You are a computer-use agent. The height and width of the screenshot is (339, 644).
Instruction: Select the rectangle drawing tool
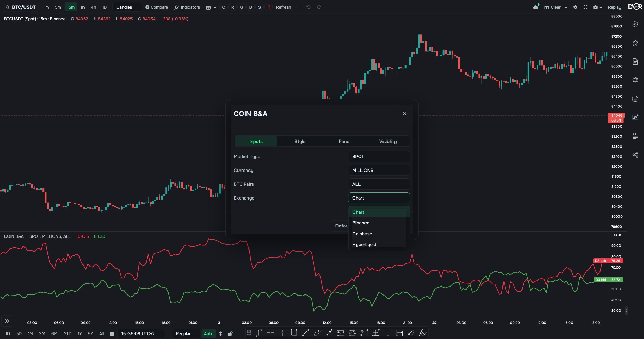294,333
